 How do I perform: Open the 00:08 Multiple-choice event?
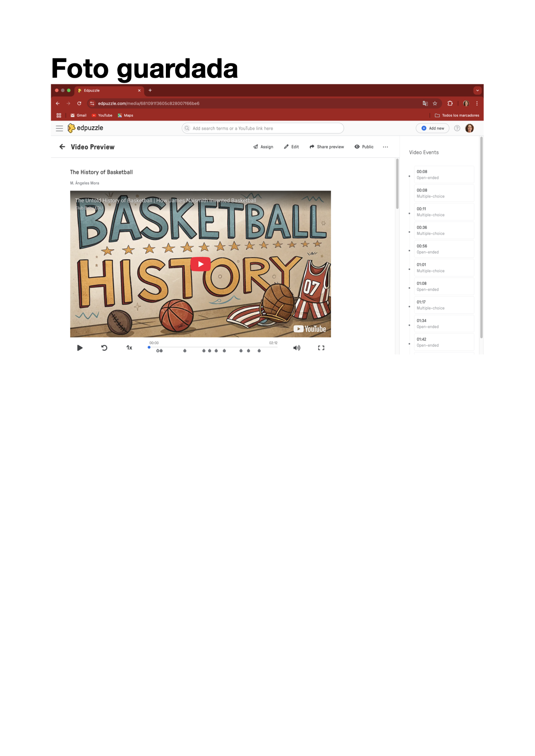point(444,193)
